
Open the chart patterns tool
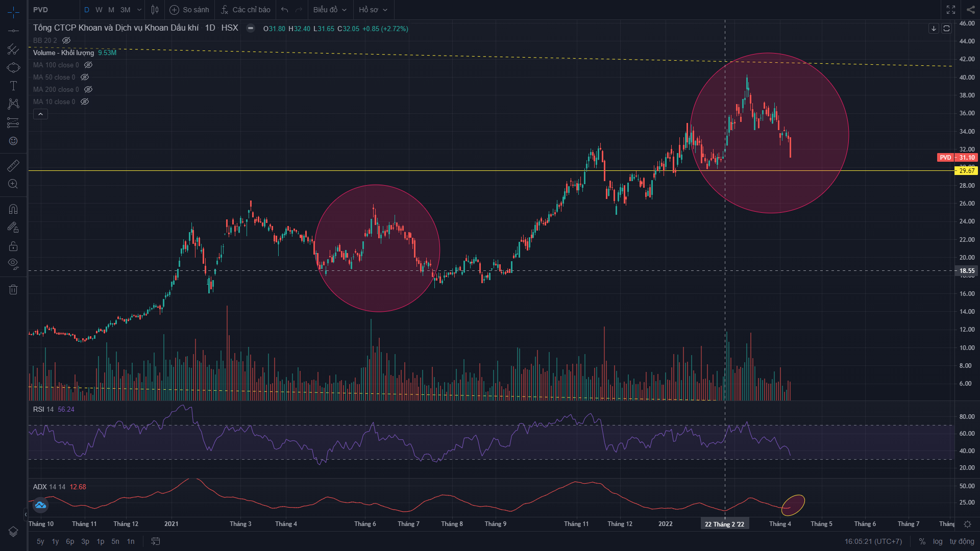(x=13, y=104)
